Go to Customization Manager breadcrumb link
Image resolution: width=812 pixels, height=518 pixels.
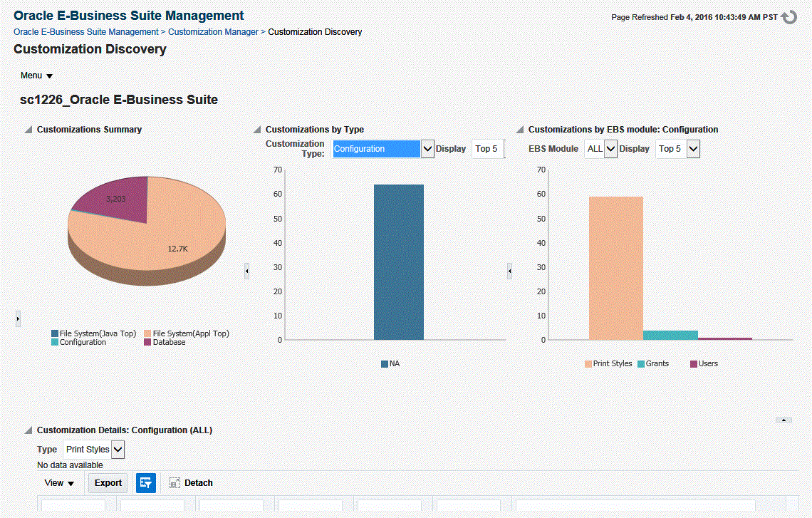(213, 31)
